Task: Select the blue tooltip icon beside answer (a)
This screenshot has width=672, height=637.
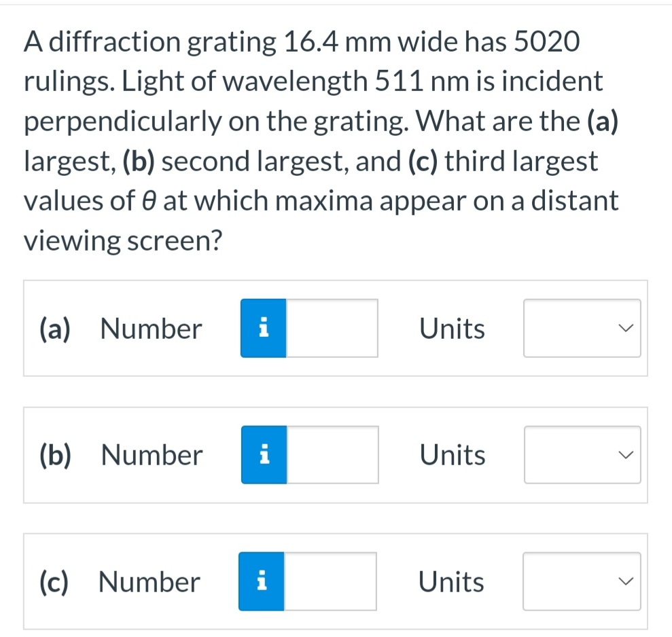Action: [263, 328]
